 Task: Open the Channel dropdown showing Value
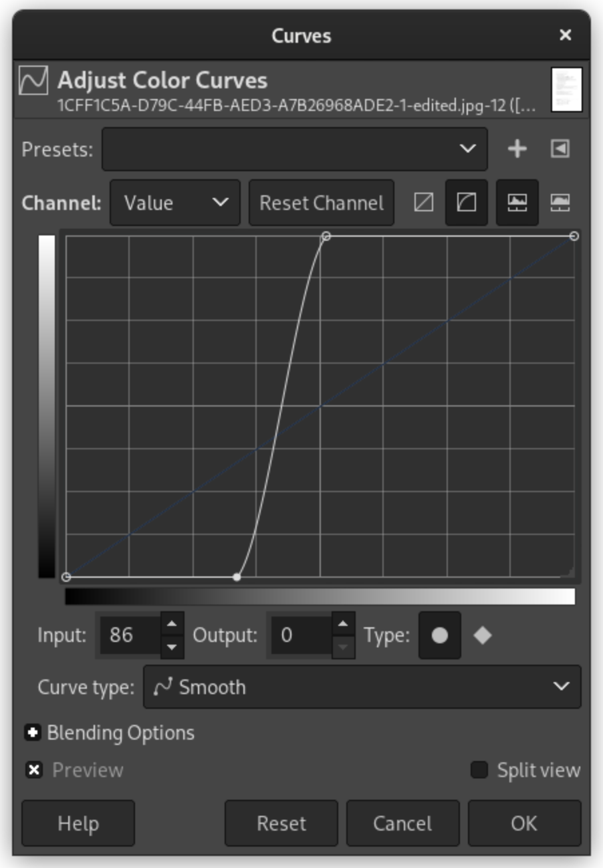point(175,202)
